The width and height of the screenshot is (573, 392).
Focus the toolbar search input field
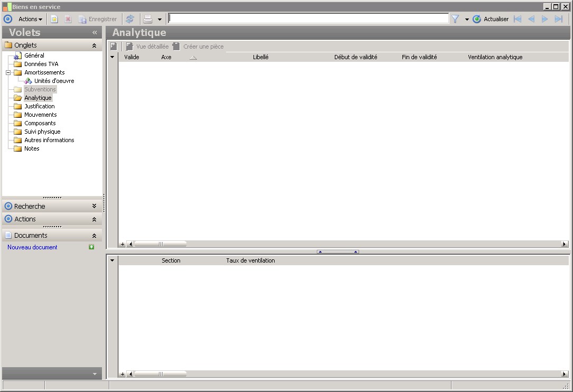coord(308,18)
